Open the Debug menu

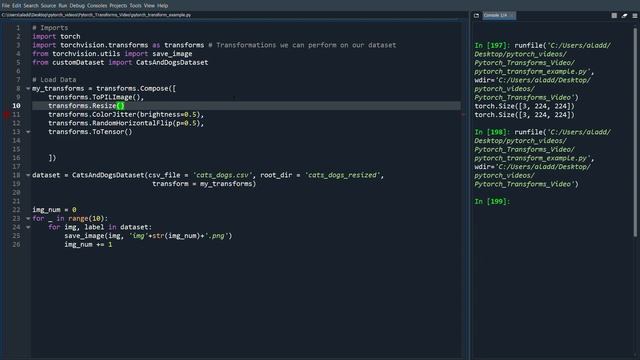[77, 6]
